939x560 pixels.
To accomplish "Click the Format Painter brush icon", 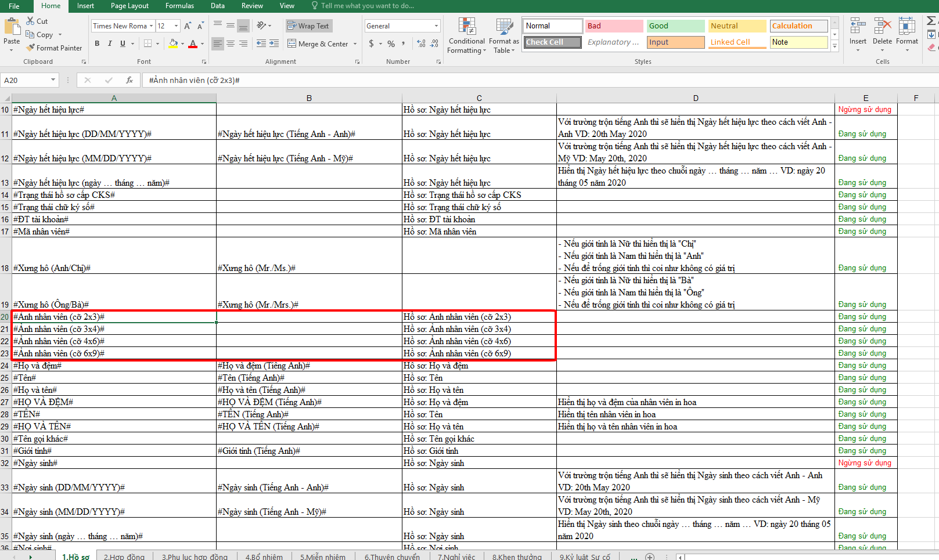I will click(x=31, y=48).
